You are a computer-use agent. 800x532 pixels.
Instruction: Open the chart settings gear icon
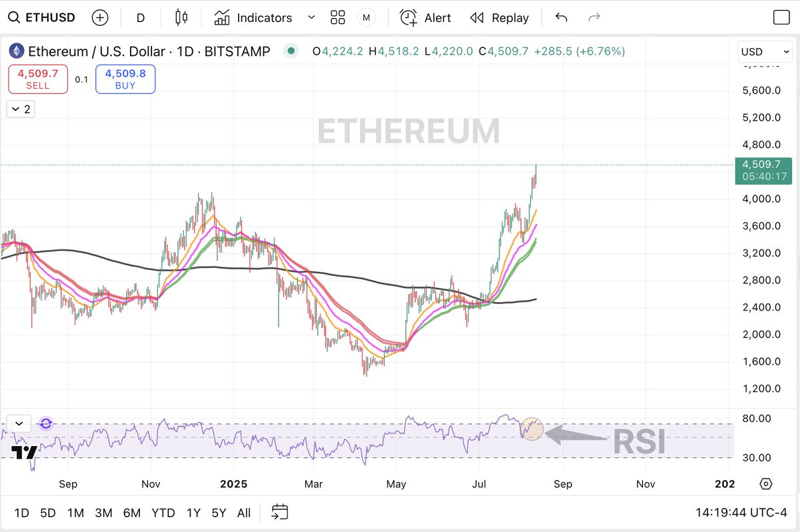coord(765,484)
